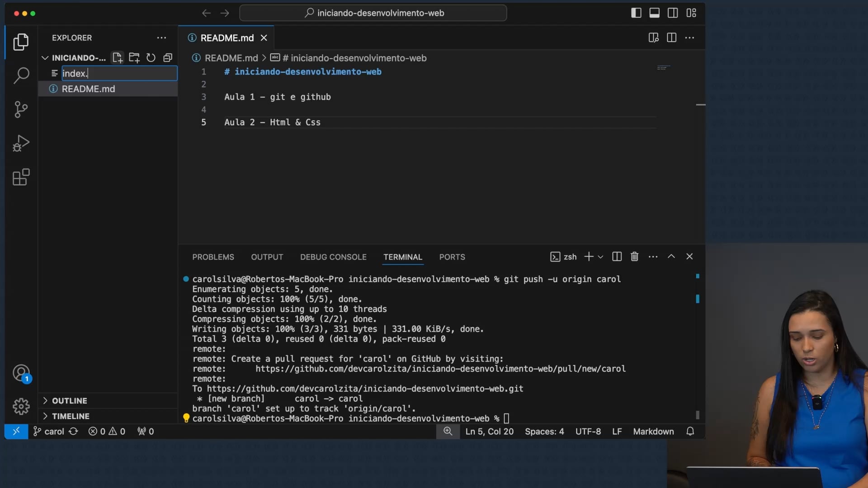Open the Source Control view

click(x=21, y=109)
